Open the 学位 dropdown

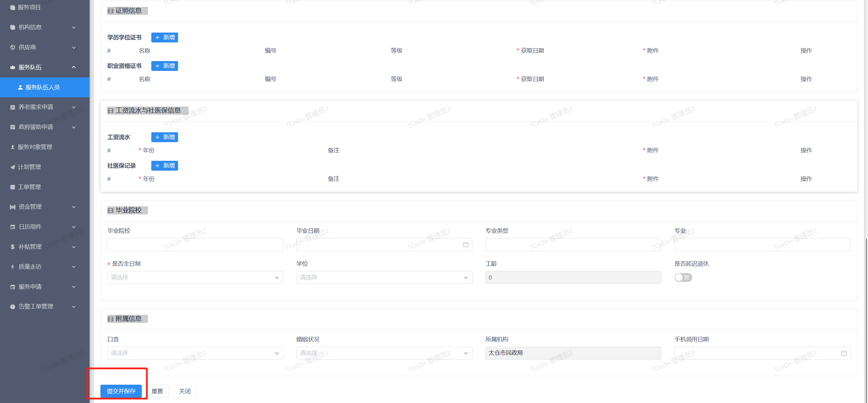[x=384, y=277]
